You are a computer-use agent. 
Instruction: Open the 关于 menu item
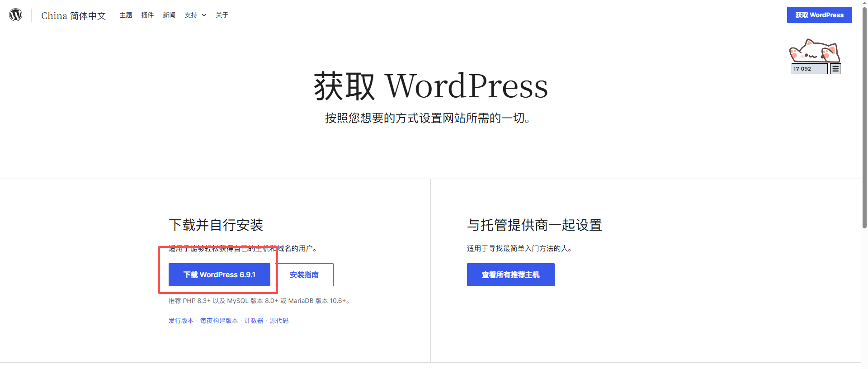pyautogui.click(x=222, y=15)
